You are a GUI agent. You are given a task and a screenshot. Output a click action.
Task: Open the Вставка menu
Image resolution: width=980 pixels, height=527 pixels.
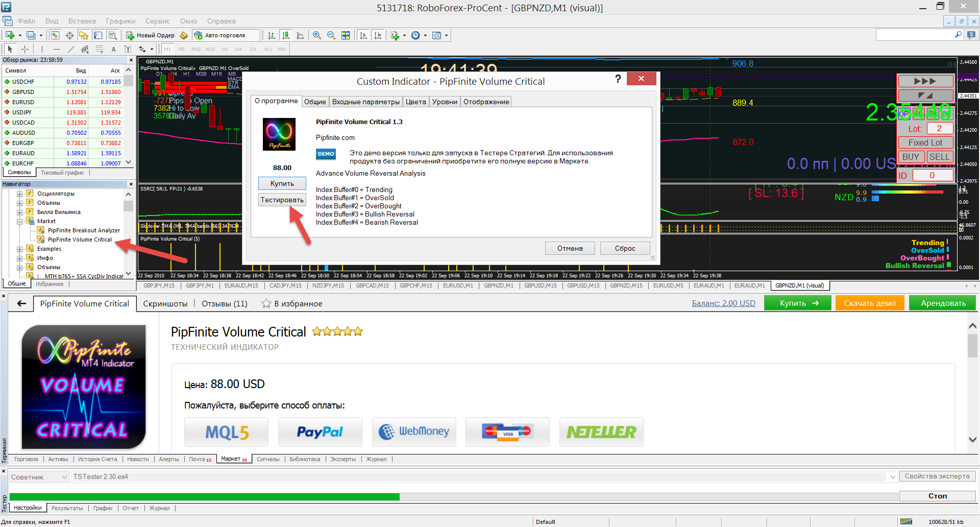click(x=82, y=21)
